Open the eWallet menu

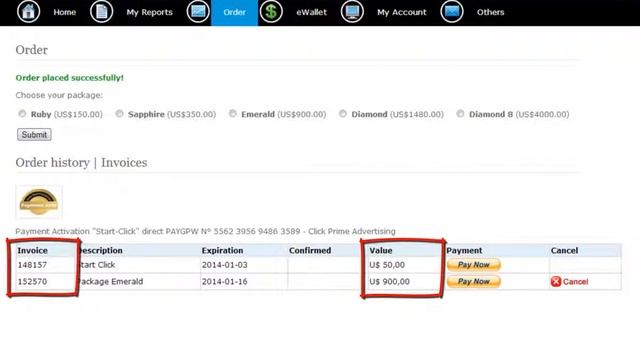coord(311,12)
